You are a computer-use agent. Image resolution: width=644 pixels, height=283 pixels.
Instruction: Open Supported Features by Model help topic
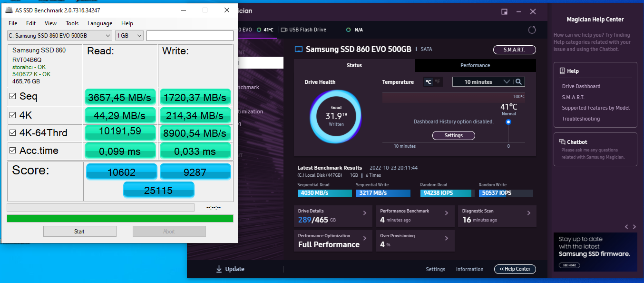(x=595, y=108)
